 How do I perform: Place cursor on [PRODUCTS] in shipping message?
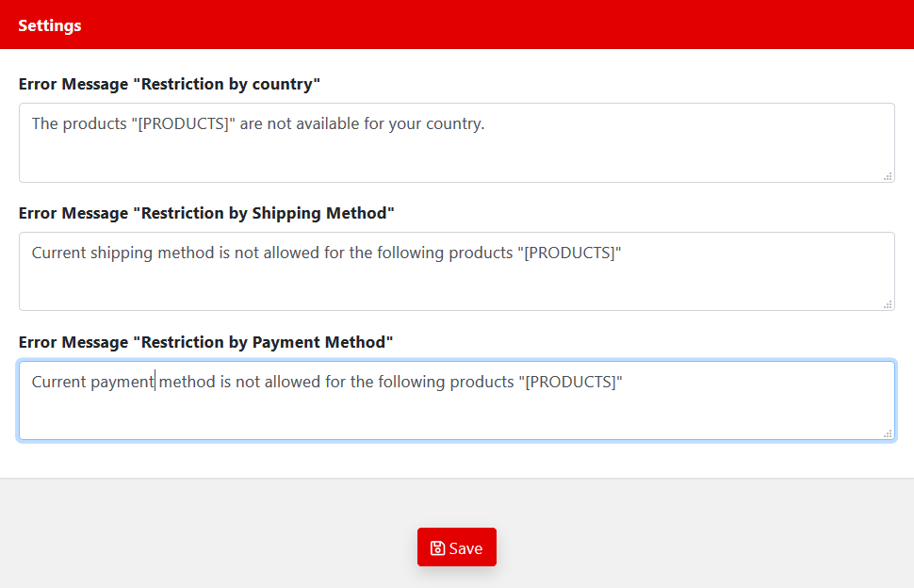pyautogui.click(x=569, y=253)
